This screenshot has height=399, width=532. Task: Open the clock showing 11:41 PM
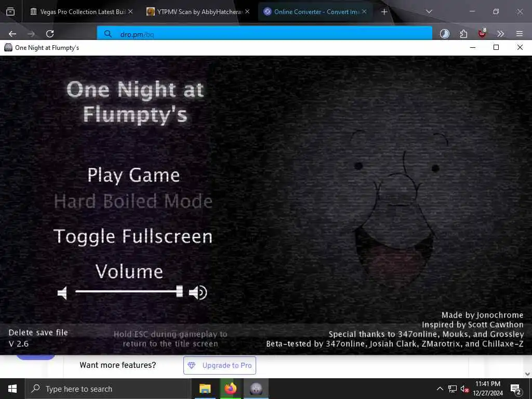pos(487,389)
